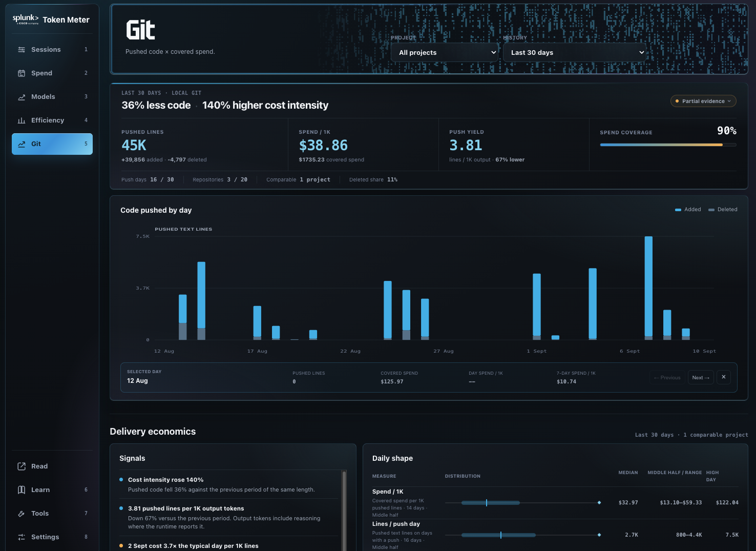Toggle the Deleted legend series
This screenshot has height=551, width=756.
pyautogui.click(x=723, y=210)
